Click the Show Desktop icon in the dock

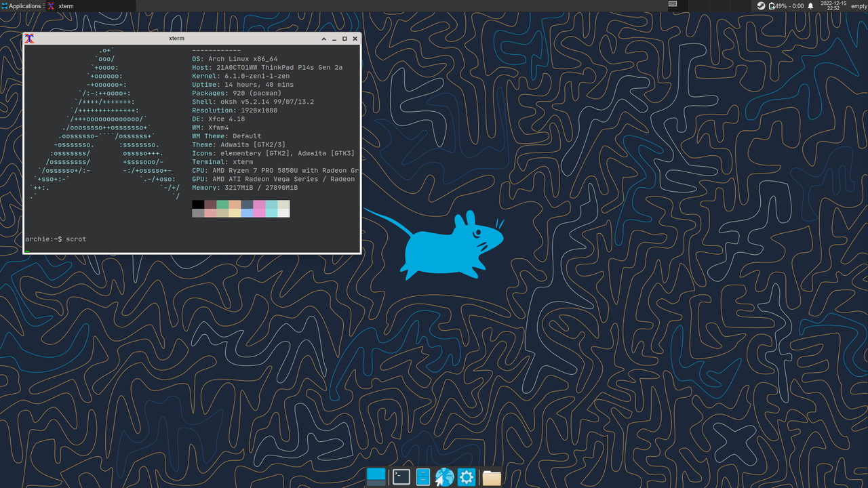pos(376,477)
